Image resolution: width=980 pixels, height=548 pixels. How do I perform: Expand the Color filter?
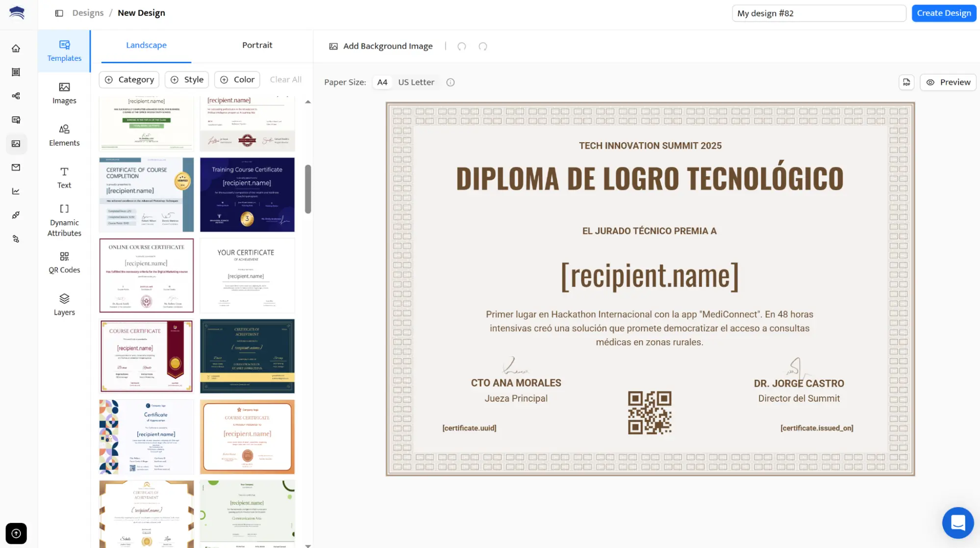tap(237, 79)
